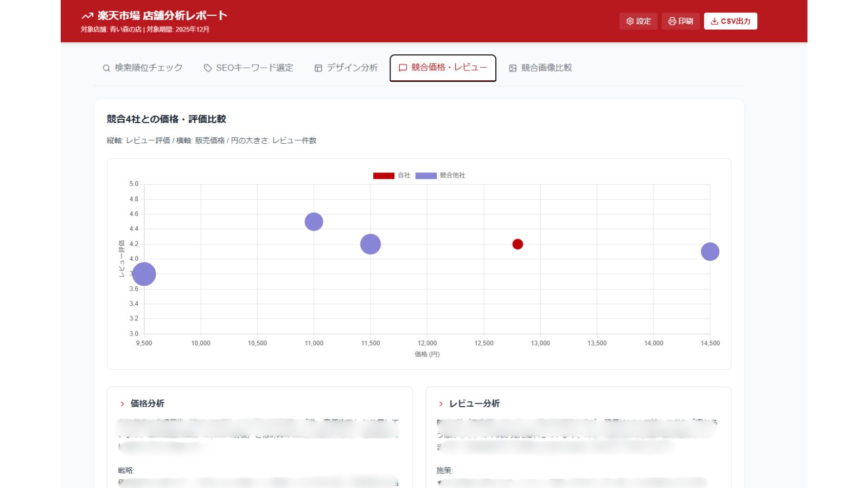Click the printer icon in 印刷 button

coord(672,21)
